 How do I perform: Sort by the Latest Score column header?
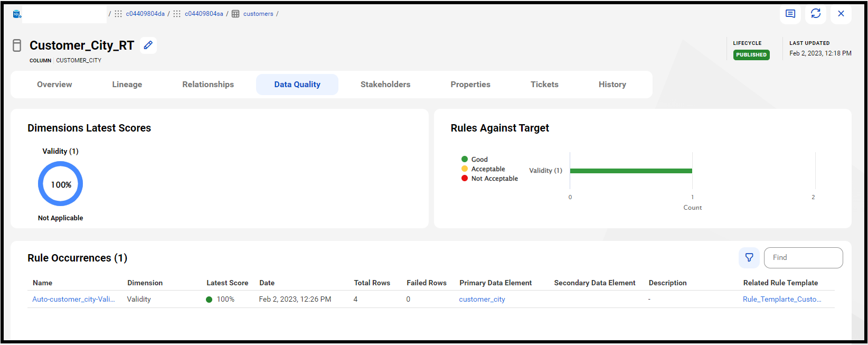click(x=227, y=283)
